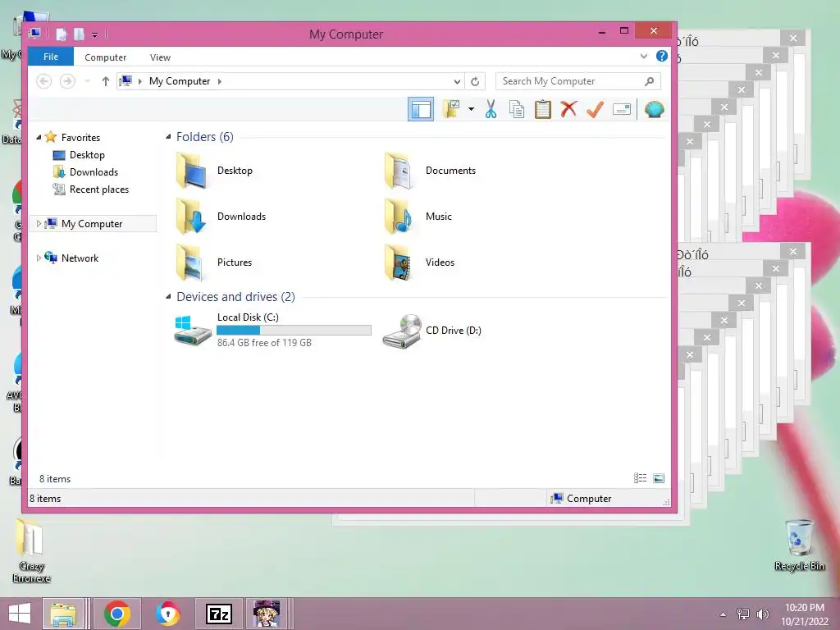Viewport: 840px width, 630px height.
Task: Show hidden tray icons arrow
Action: (x=724, y=614)
